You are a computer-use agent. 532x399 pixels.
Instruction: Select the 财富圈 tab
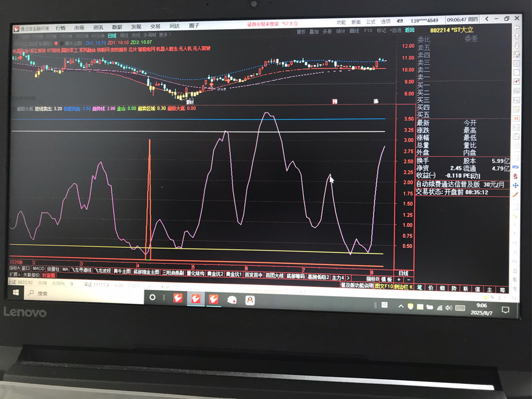(48, 275)
